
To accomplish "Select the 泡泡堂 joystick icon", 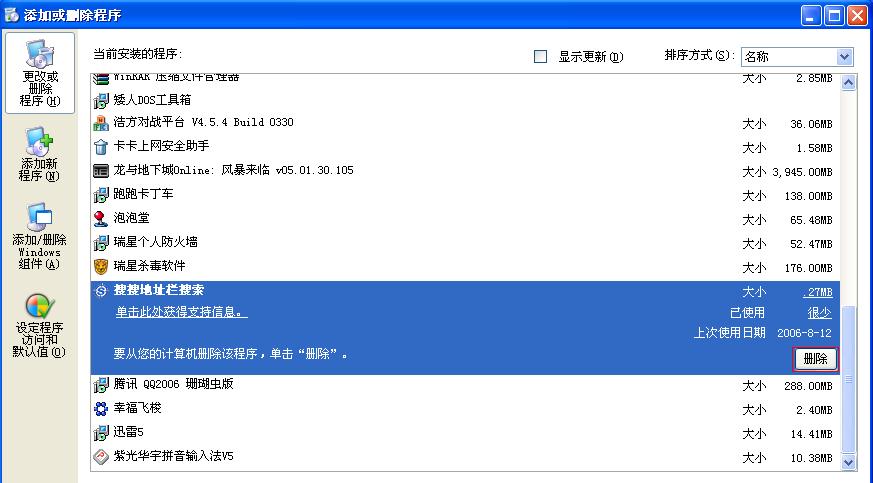I will tap(101, 219).
